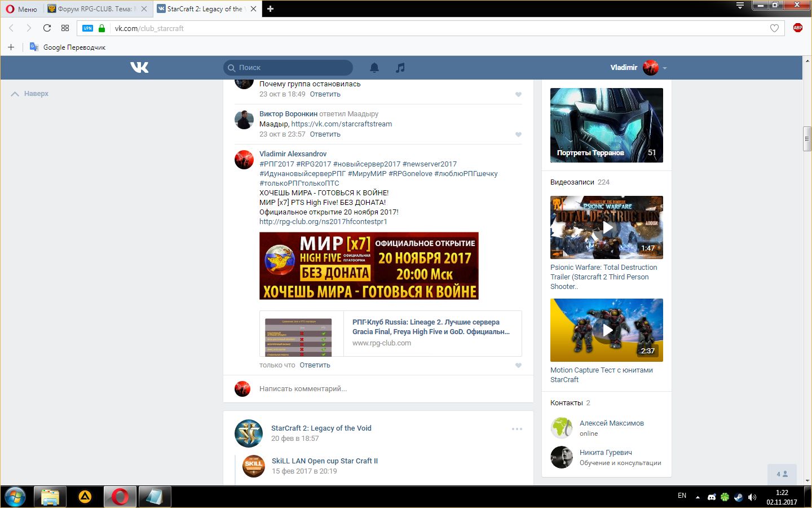
Task: Open Портреты Терранов album
Action: click(607, 125)
